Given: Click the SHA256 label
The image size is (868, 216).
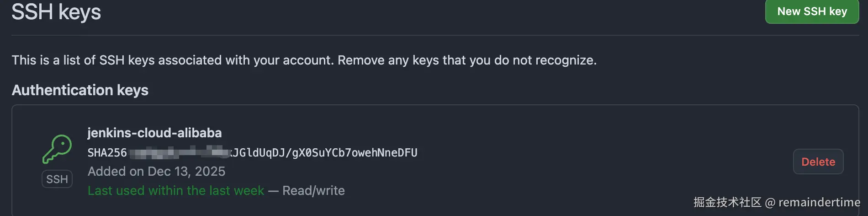Looking at the screenshot, I should 107,153.
